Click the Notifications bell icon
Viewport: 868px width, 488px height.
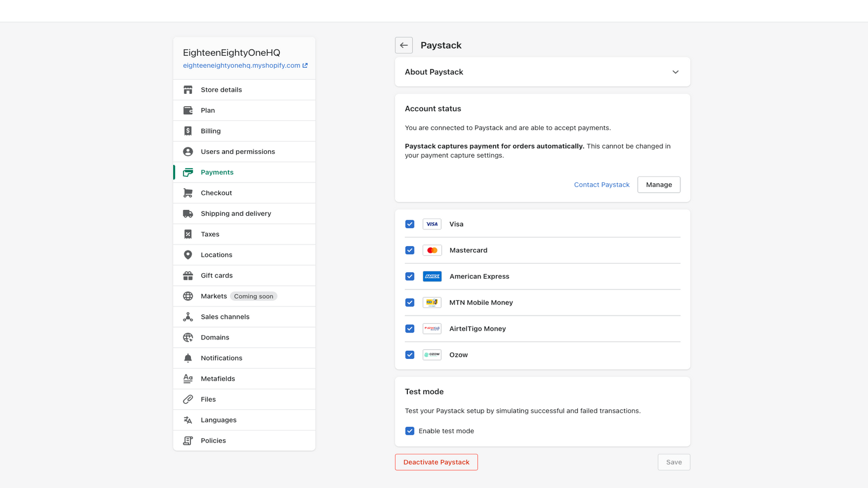coord(188,358)
